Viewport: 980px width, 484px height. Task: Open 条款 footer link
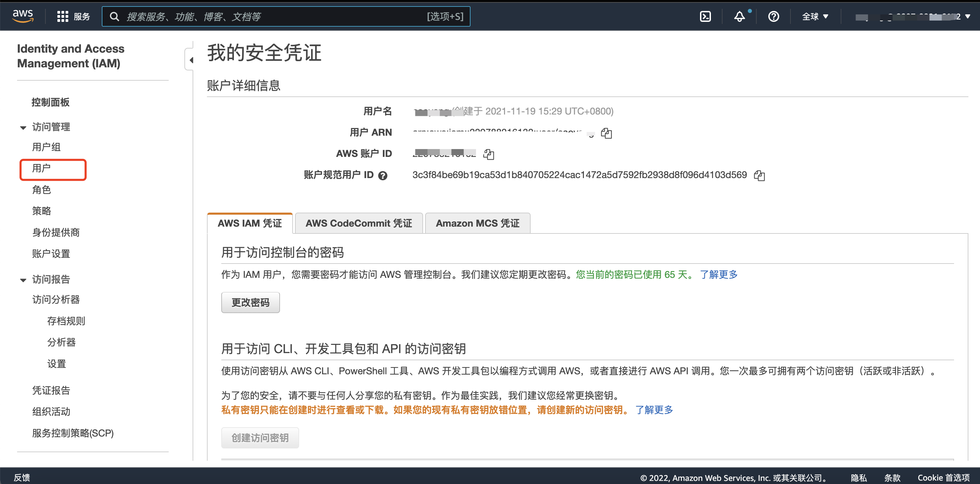pos(892,478)
